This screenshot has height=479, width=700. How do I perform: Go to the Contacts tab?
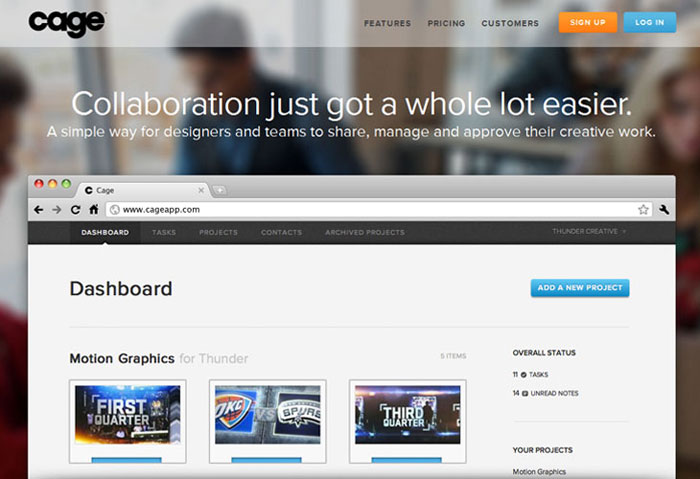click(x=281, y=233)
